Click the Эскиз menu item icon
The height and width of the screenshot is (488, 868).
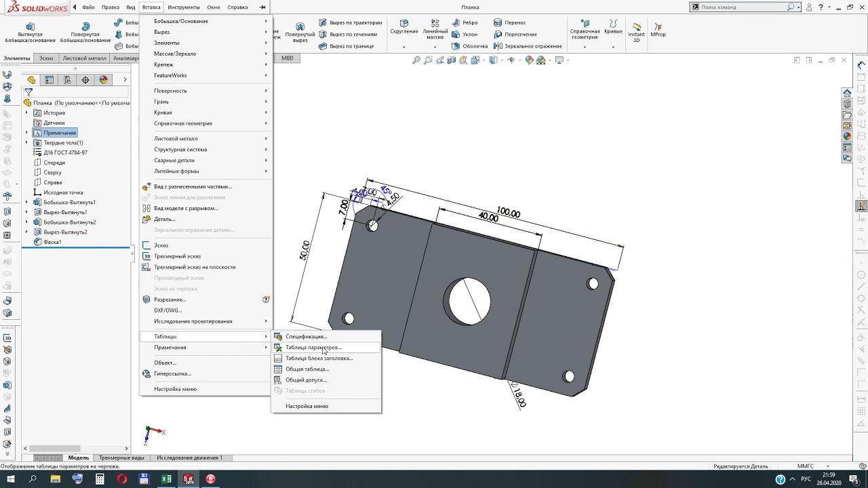pyautogui.click(x=146, y=245)
